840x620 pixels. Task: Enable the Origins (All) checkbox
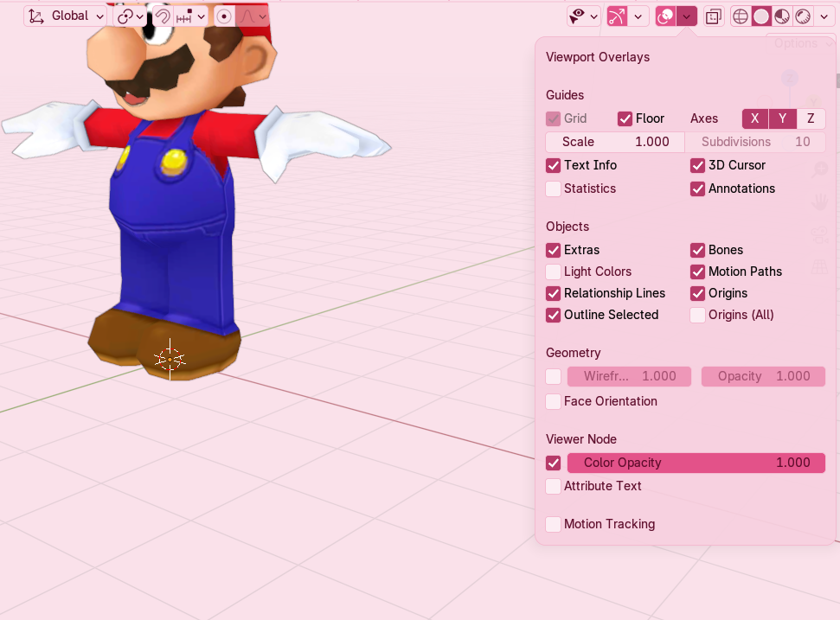[697, 315]
